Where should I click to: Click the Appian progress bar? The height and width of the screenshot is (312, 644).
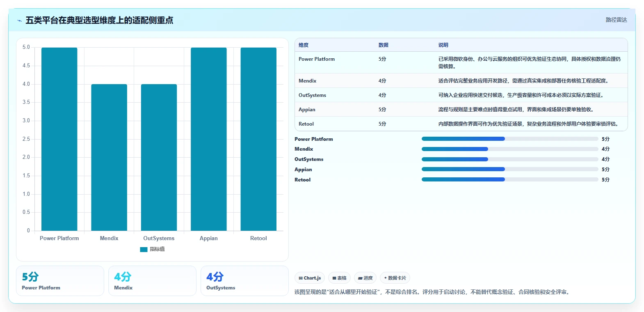tap(510, 169)
